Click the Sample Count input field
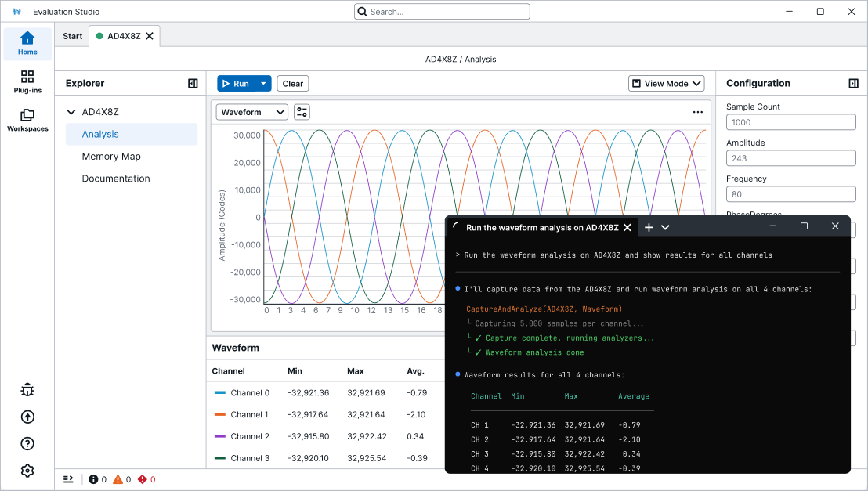 pyautogui.click(x=790, y=122)
